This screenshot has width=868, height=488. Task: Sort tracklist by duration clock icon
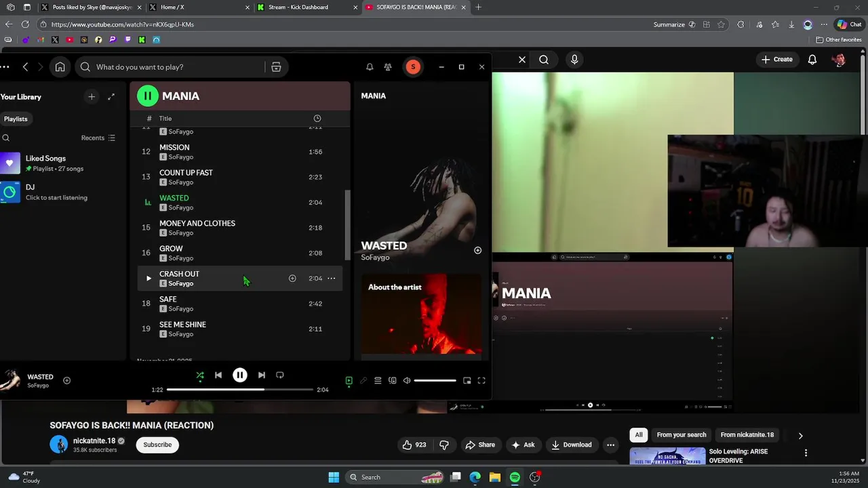tap(317, 119)
